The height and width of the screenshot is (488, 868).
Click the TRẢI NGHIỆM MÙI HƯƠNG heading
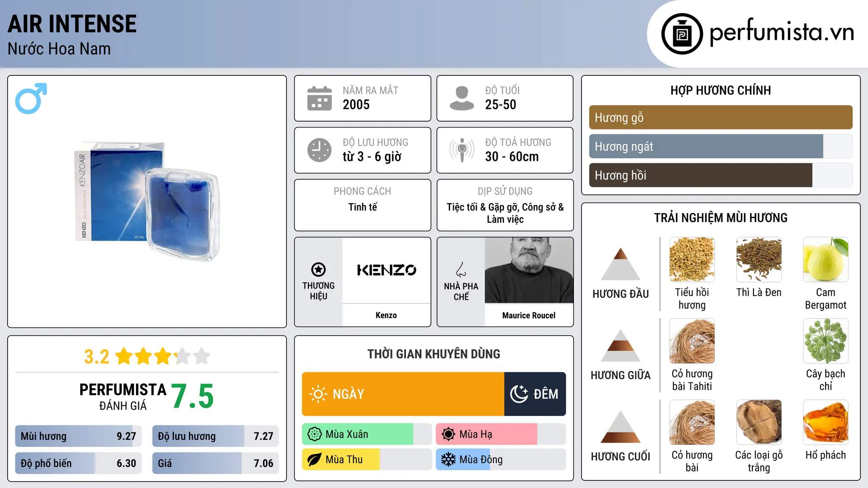[721, 218]
